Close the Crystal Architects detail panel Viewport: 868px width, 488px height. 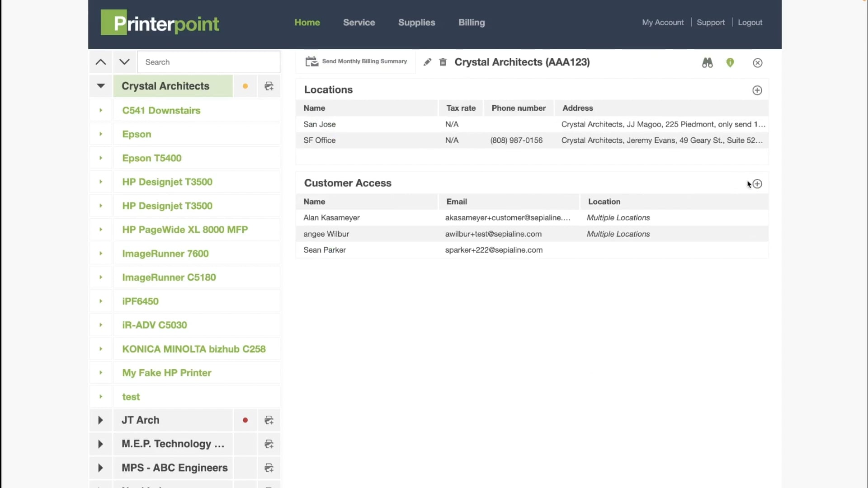coord(758,63)
